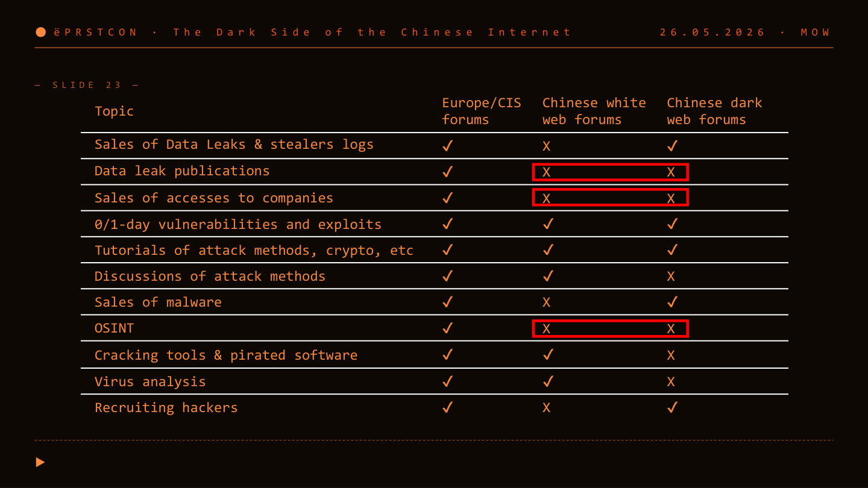Screen dimensions: 868x488
Task: Click the Europe/CIS forums column header
Action: (482, 111)
